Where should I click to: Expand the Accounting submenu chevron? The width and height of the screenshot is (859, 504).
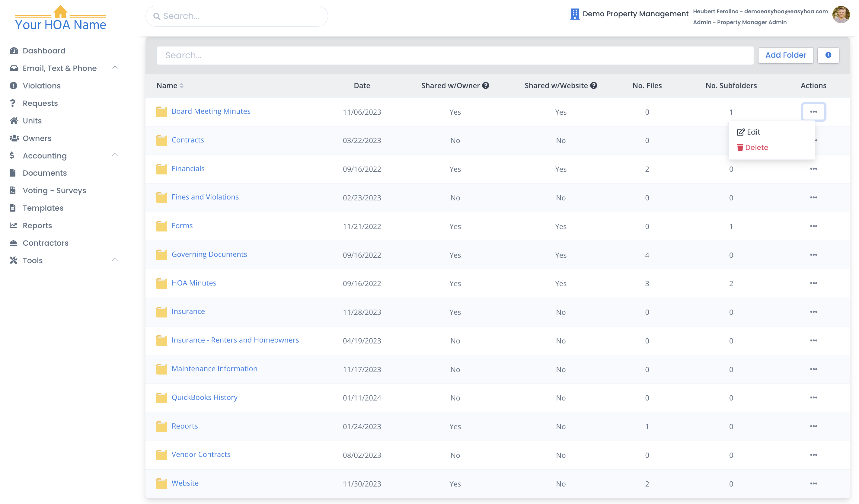tap(115, 155)
